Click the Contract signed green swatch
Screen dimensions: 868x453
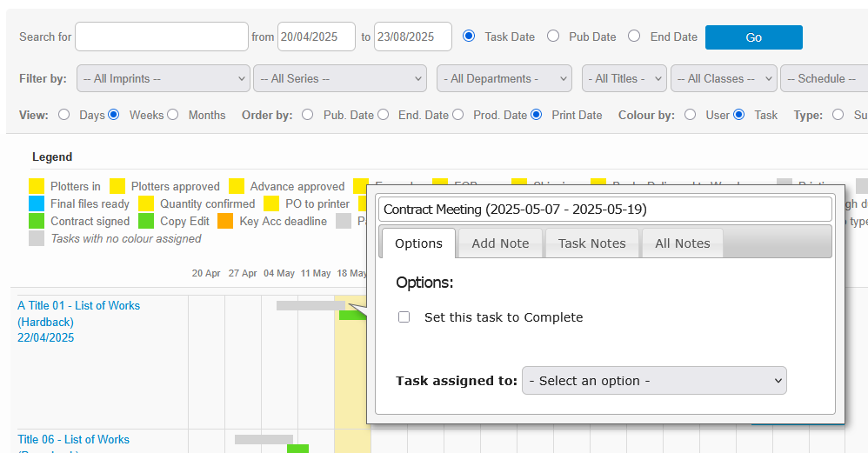point(37,221)
